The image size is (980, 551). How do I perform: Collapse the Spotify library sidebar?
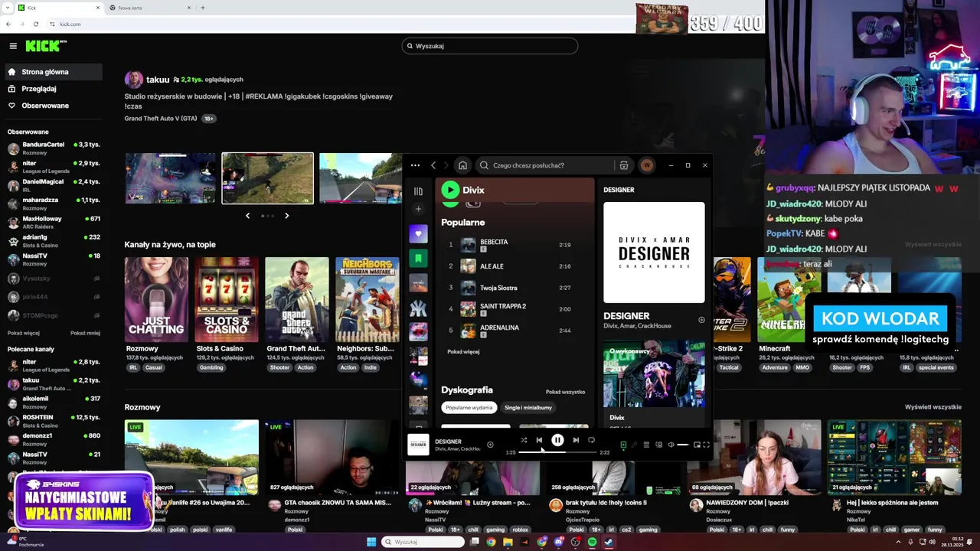(x=418, y=191)
